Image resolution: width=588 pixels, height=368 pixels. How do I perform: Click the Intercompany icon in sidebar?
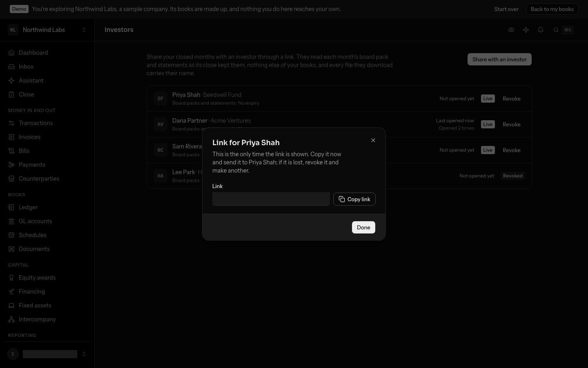click(11, 319)
